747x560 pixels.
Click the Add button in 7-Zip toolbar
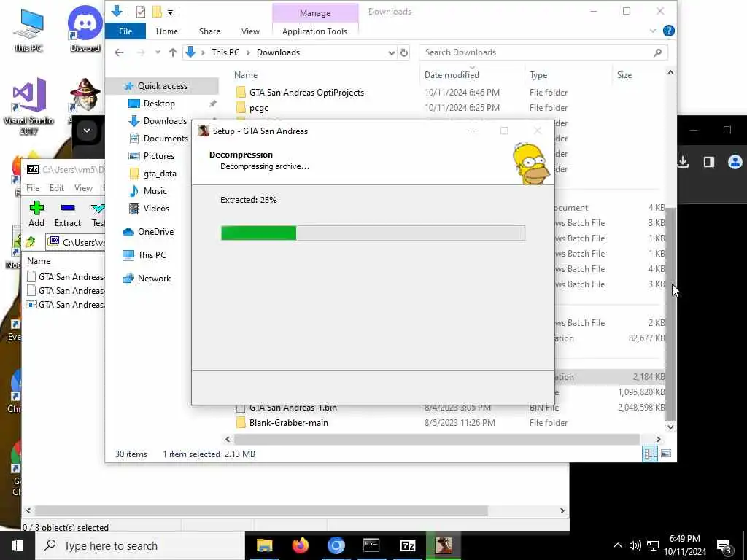[36, 214]
